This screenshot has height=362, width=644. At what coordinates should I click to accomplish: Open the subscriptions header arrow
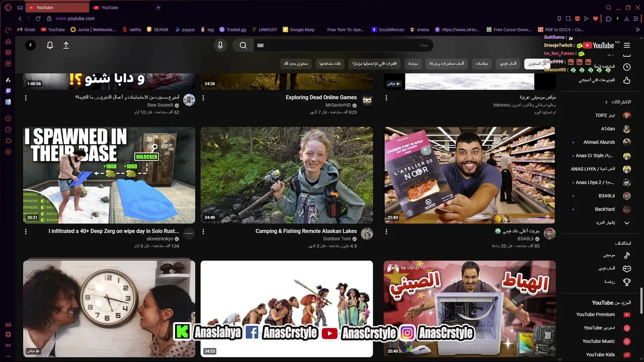point(606,102)
